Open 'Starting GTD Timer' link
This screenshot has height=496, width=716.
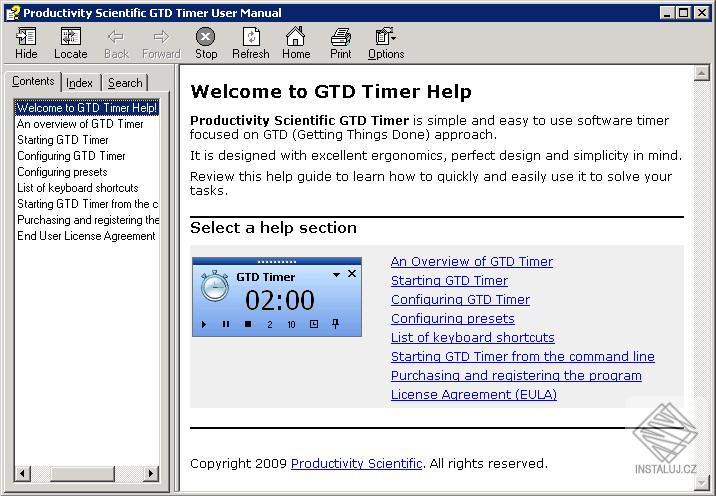[x=449, y=280]
